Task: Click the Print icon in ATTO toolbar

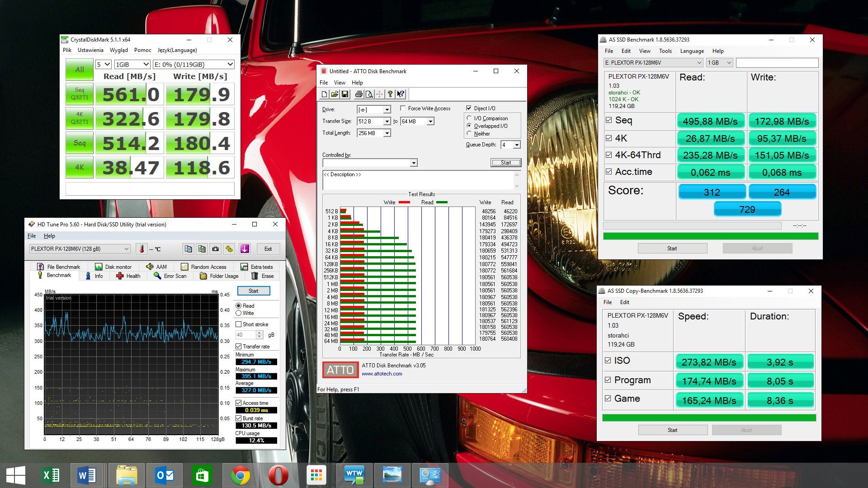Action: pyautogui.click(x=359, y=94)
